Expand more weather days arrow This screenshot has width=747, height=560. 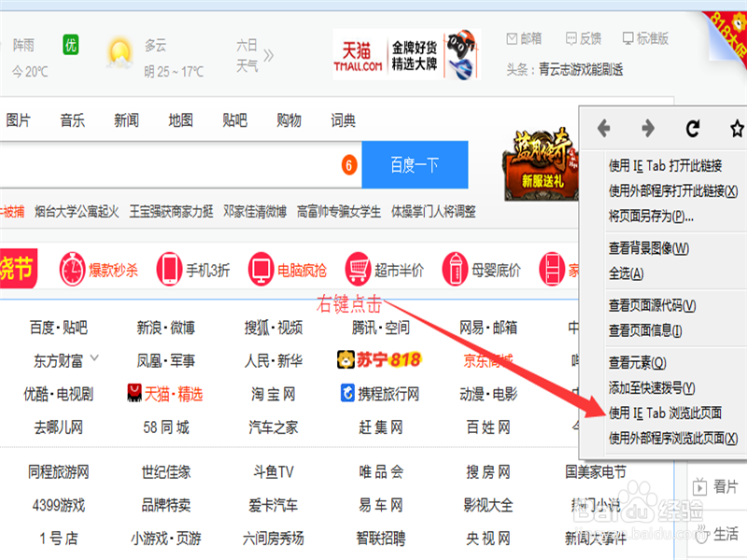269,56
